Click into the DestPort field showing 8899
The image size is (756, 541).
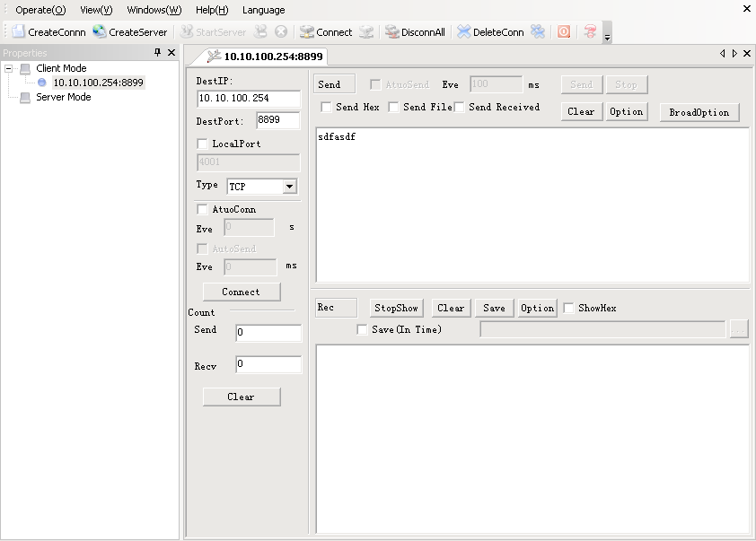click(277, 120)
